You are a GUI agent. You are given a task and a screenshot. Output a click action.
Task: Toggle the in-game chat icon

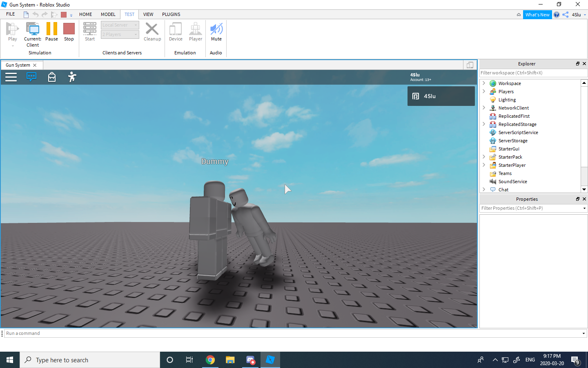[31, 77]
